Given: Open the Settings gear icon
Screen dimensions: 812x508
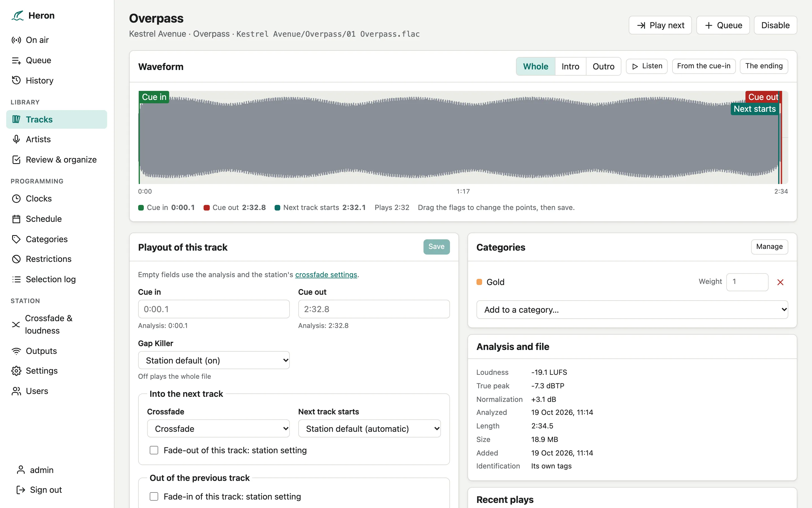Looking at the screenshot, I should (x=16, y=371).
